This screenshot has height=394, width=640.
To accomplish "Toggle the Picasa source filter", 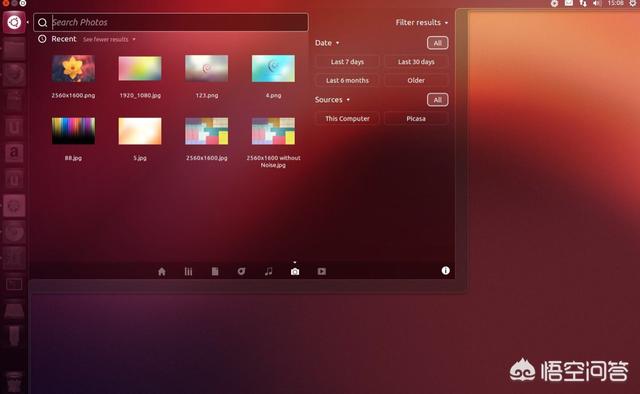I will click(x=416, y=118).
